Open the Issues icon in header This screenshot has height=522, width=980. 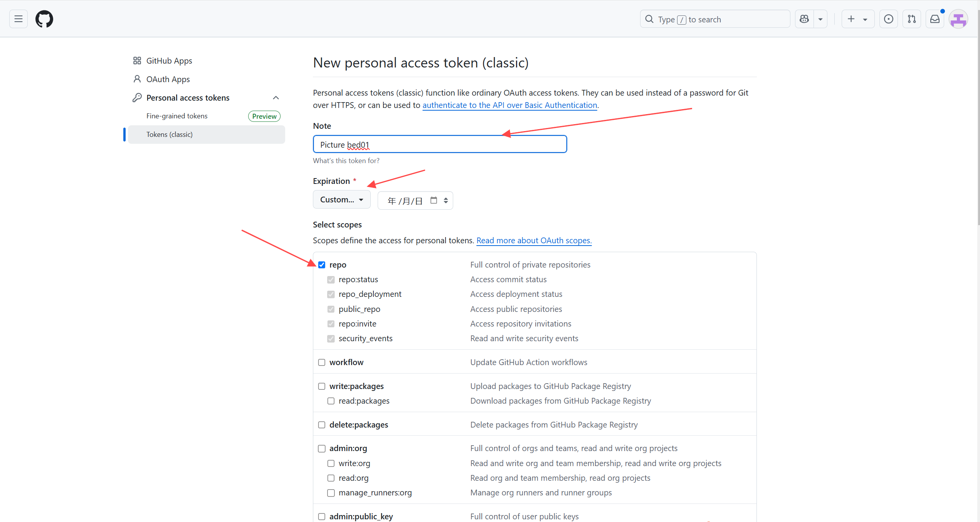coord(889,19)
